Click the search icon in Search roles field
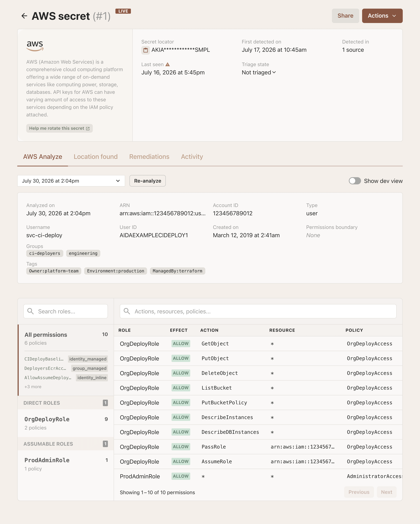This screenshot has width=420, height=524. (30, 311)
